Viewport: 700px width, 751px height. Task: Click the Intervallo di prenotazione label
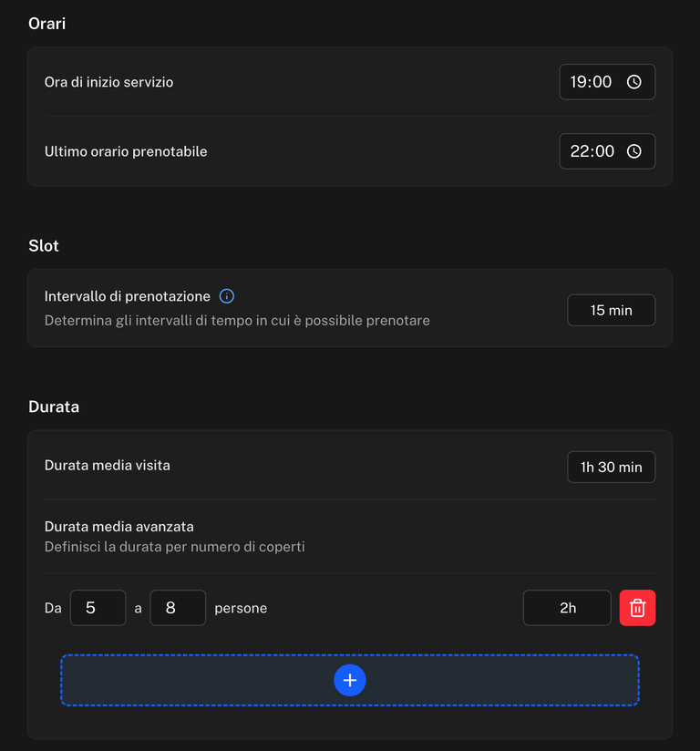click(x=127, y=296)
